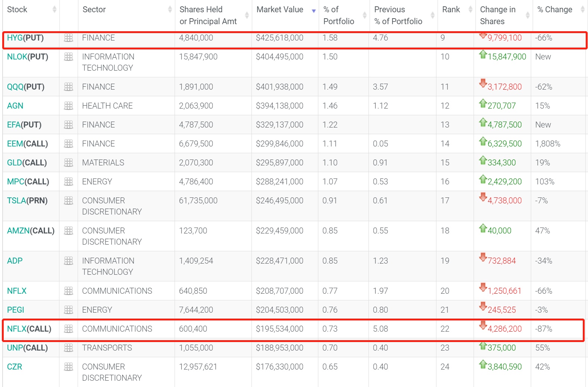Sort by Market Value column header
Screen dimensions: 588x387
(x=280, y=10)
